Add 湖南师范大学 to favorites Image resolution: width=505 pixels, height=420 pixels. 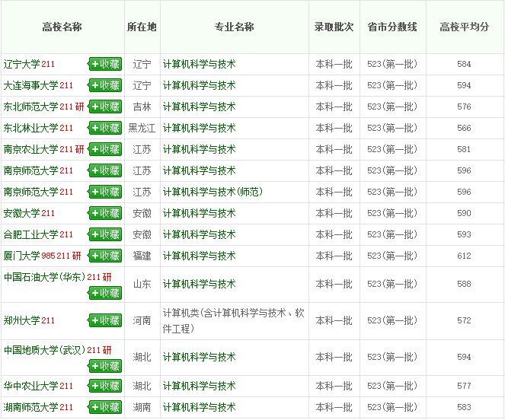coord(105,407)
